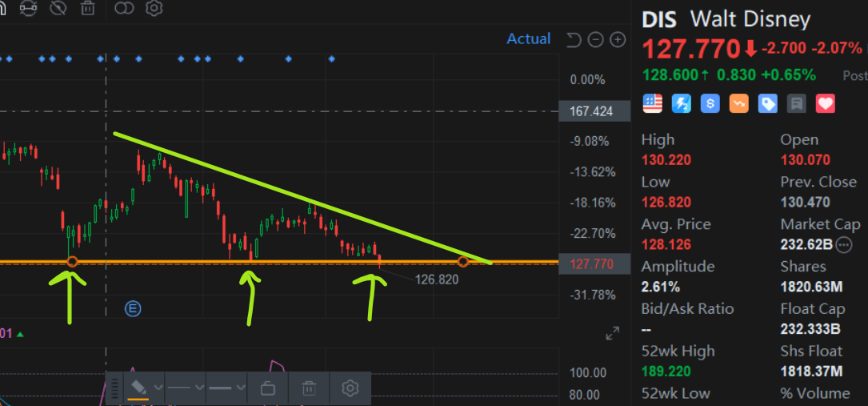868x406 pixels.
Task: Click the Market Cap ellipsis button
Action: [844, 244]
